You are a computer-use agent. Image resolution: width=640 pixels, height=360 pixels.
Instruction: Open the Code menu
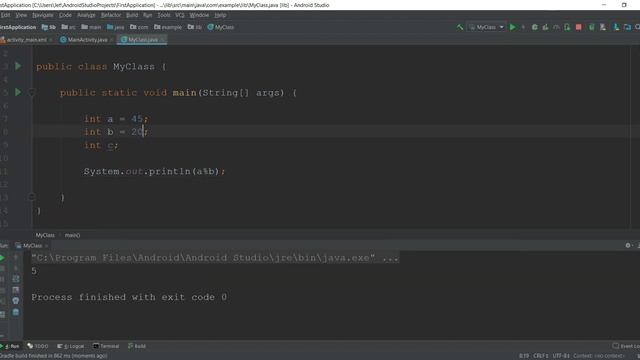[65, 15]
